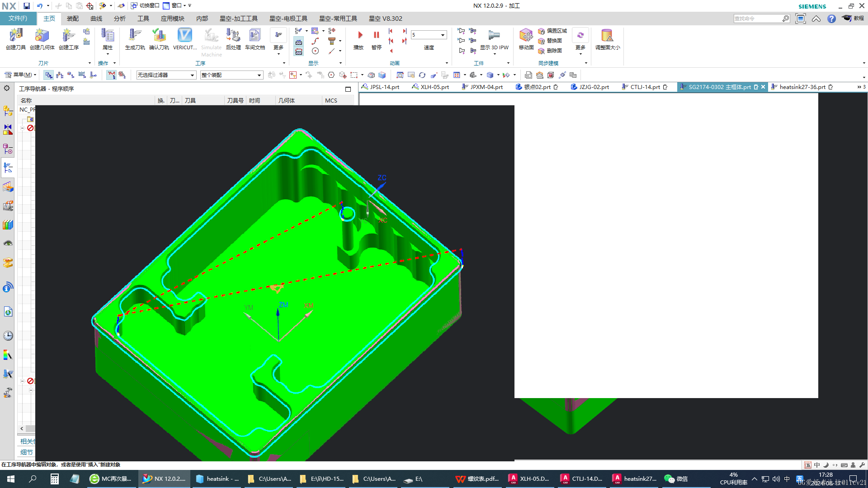
Task: Click the Pause (暂停) animation button
Action: coord(377,39)
